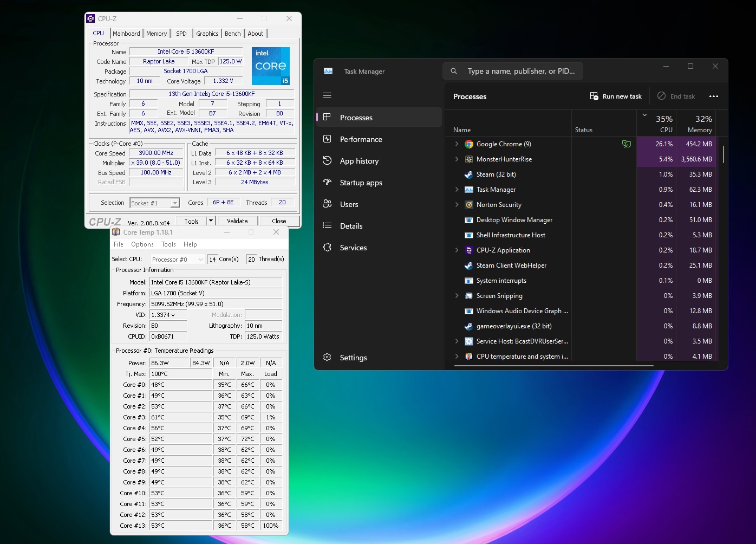
Task: Click the Desktop Window Manager process icon
Action: 469,220
